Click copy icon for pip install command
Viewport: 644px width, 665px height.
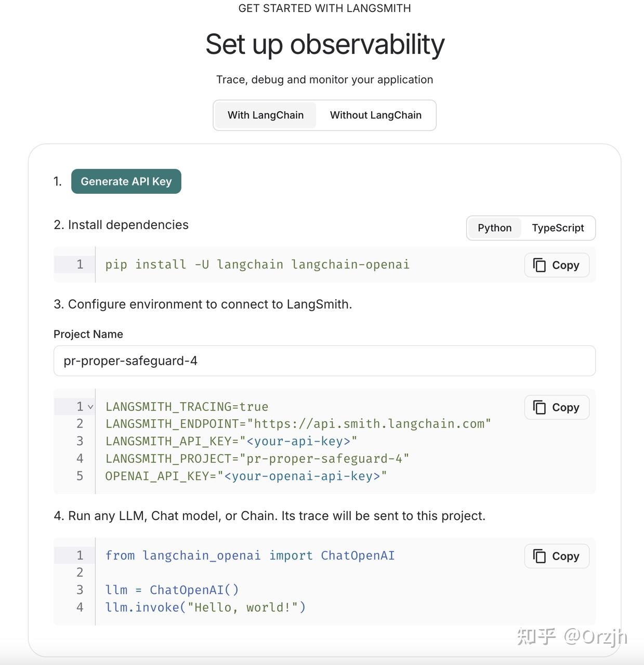540,265
